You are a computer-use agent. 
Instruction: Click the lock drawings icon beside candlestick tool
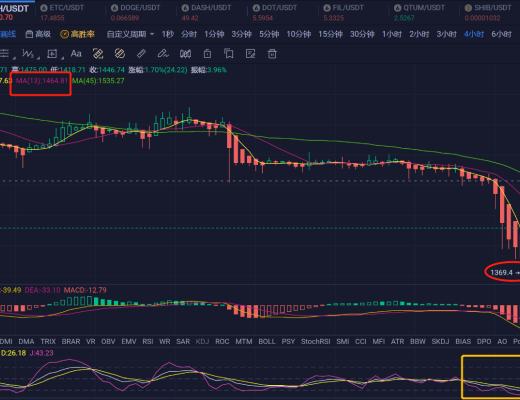[x=207, y=54]
